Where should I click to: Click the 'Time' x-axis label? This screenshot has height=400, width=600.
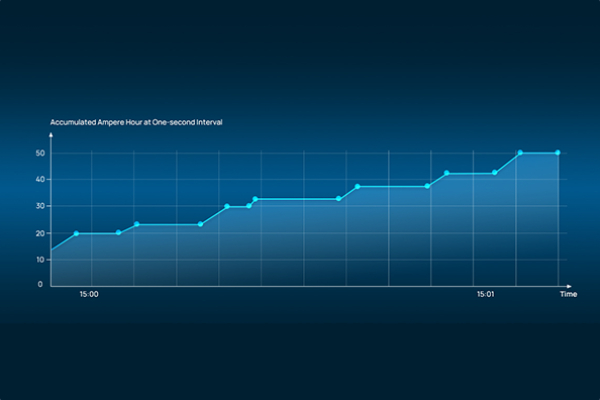click(x=568, y=294)
